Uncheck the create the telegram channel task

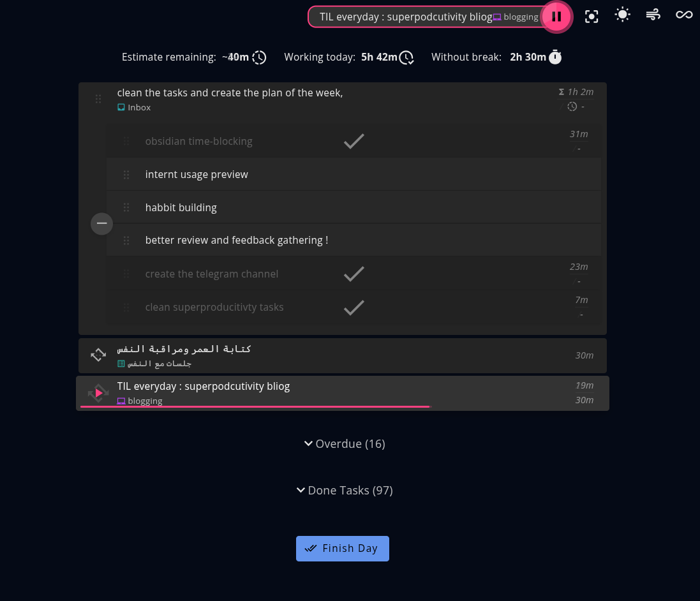(354, 274)
